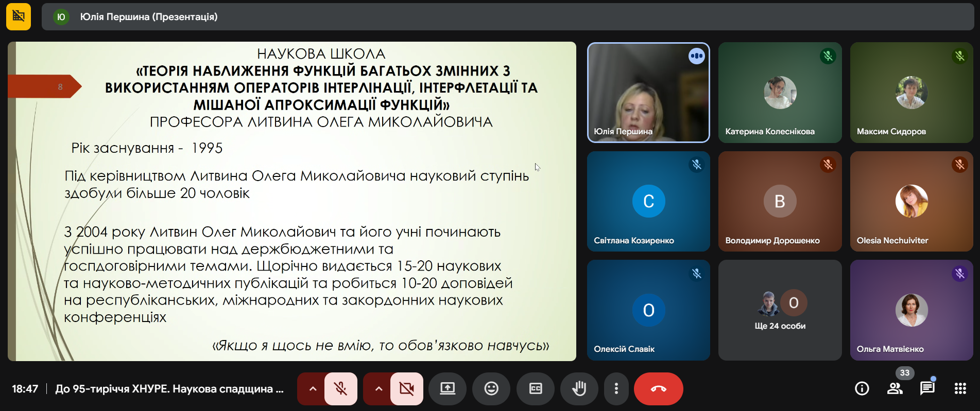Show the 'Ще 24 особи' participants tile
Image resolution: width=980 pixels, height=411 pixels.
[x=780, y=310]
